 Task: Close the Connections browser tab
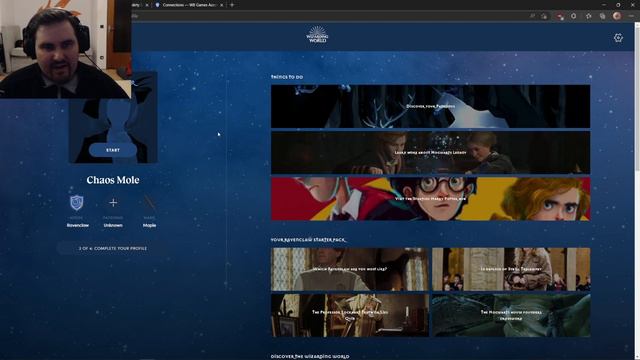222,5
